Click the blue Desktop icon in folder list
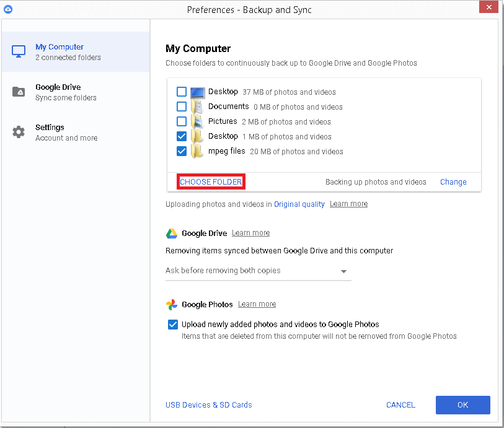This screenshot has height=428, width=504. click(x=197, y=92)
